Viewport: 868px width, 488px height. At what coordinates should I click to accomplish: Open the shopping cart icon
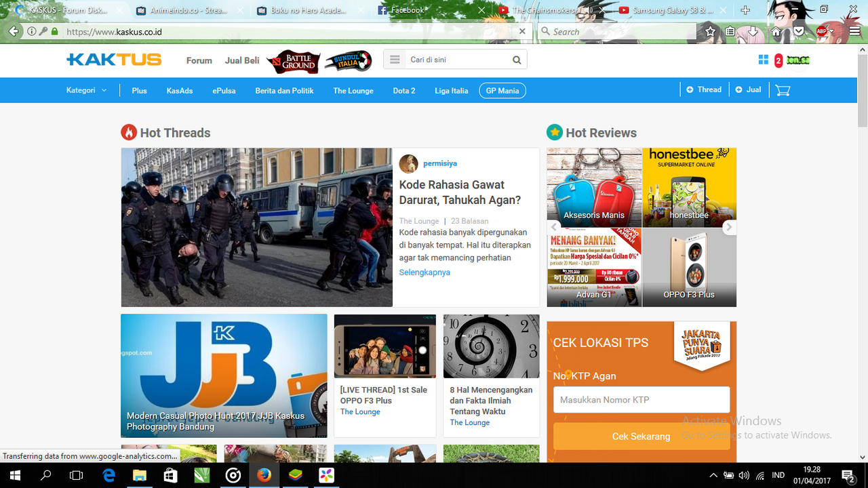[x=783, y=90]
